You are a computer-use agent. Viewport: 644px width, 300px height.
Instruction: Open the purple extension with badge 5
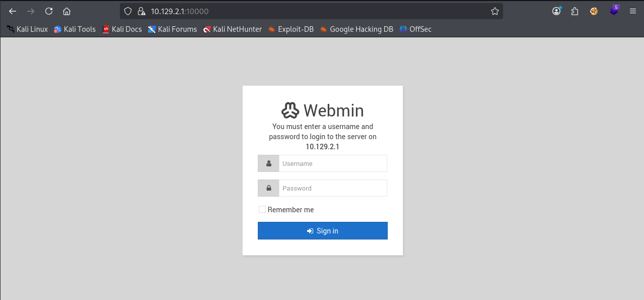coord(614,10)
